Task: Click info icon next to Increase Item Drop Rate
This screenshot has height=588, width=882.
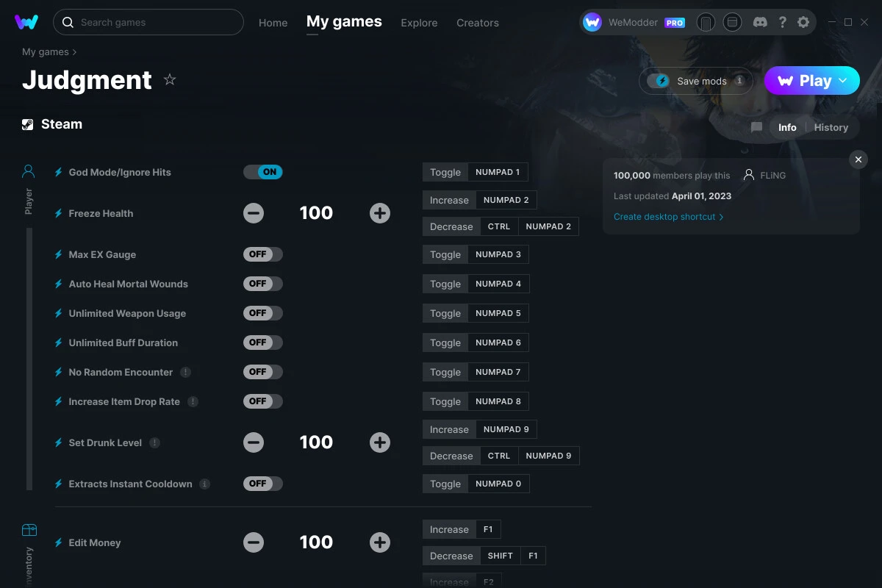Action: point(193,401)
